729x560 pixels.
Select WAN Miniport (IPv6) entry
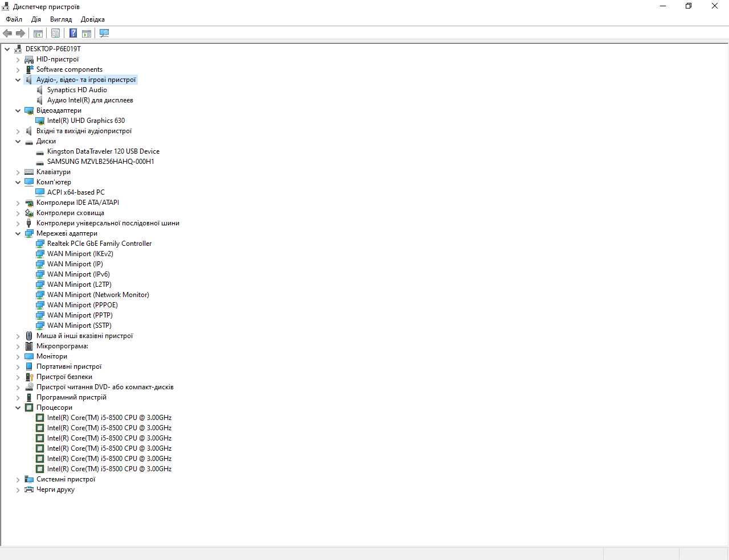coord(79,274)
